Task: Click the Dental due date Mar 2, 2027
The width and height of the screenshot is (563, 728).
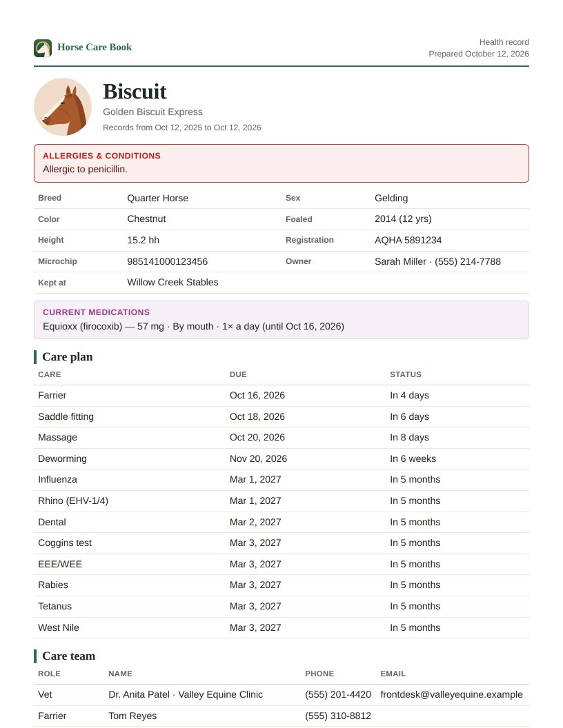Action: point(255,523)
